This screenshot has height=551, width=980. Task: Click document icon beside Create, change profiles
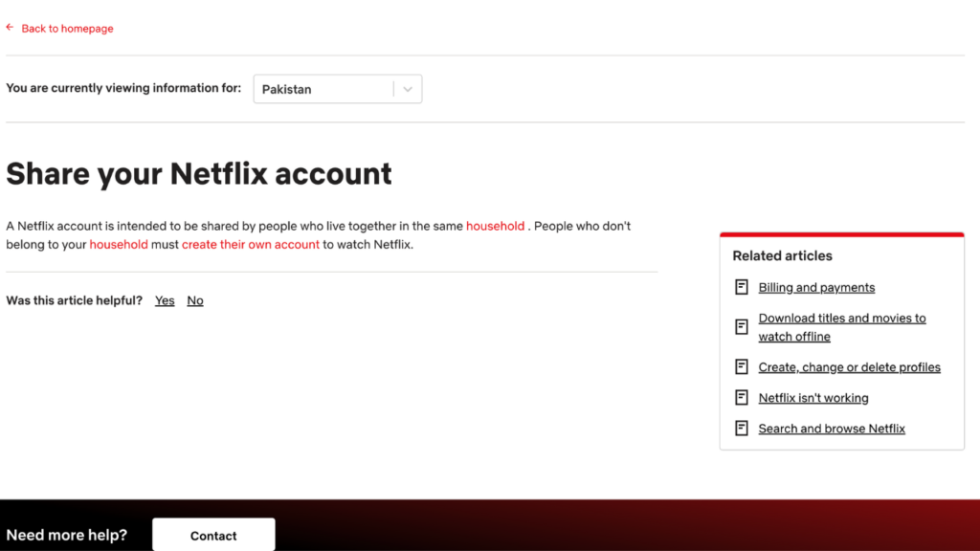[742, 366]
